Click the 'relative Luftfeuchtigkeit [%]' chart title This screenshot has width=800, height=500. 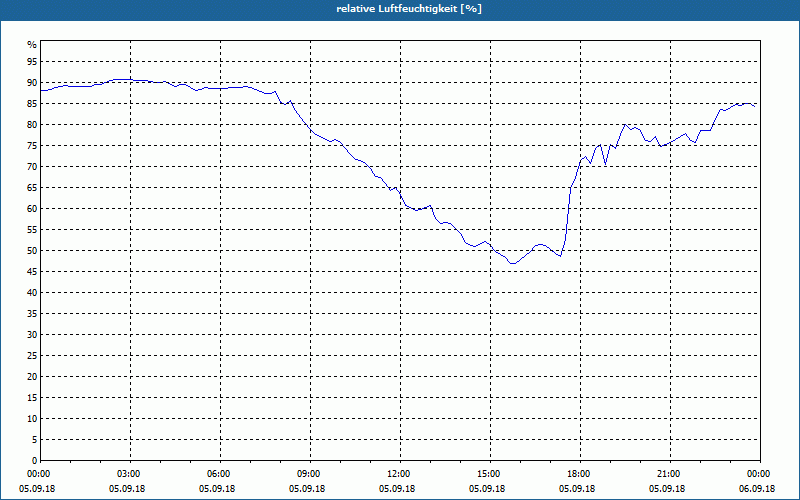(x=409, y=9)
